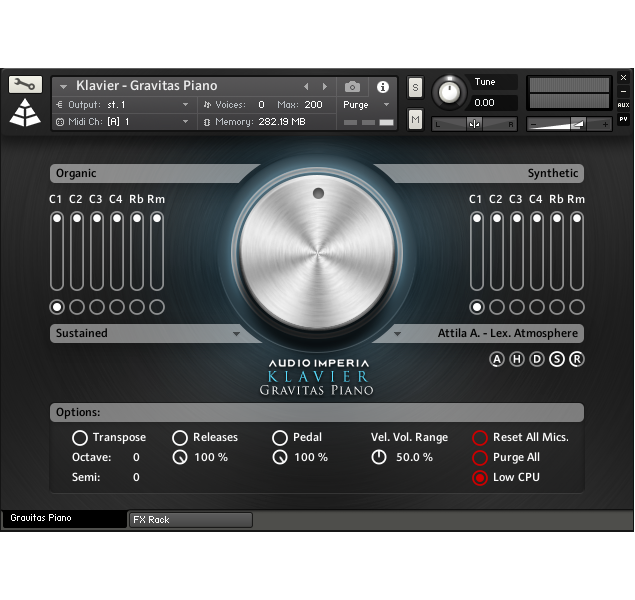635x600 pixels.
Task: Open the instrument info icon
Action: tap(383, 87)
